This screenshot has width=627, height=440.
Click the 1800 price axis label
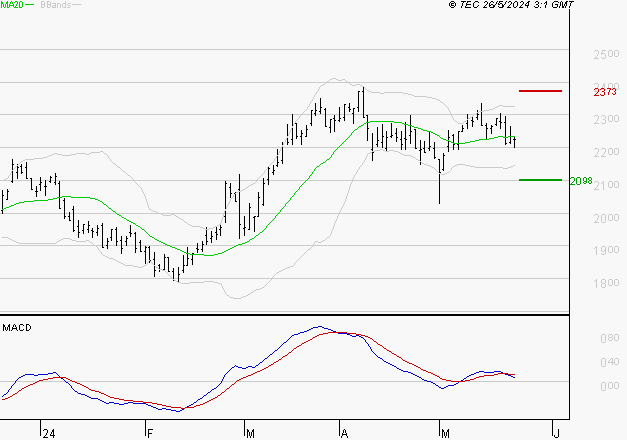click(606, 283)
